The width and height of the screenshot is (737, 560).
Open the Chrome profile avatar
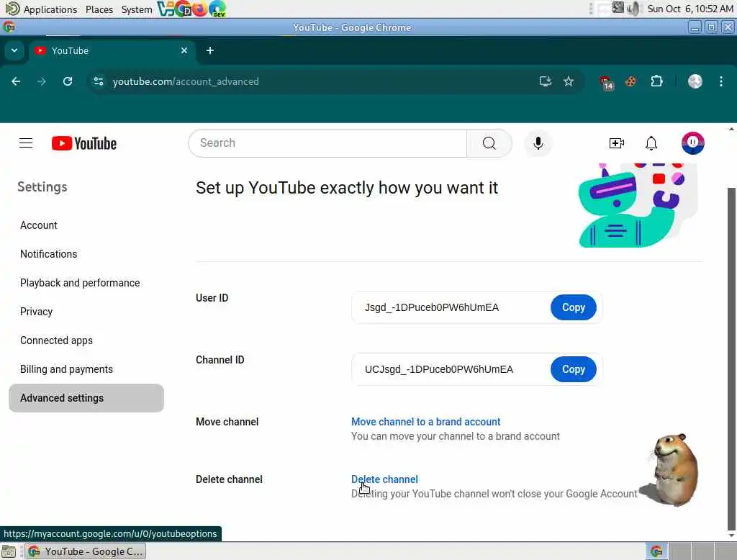[x=695, y=81]
